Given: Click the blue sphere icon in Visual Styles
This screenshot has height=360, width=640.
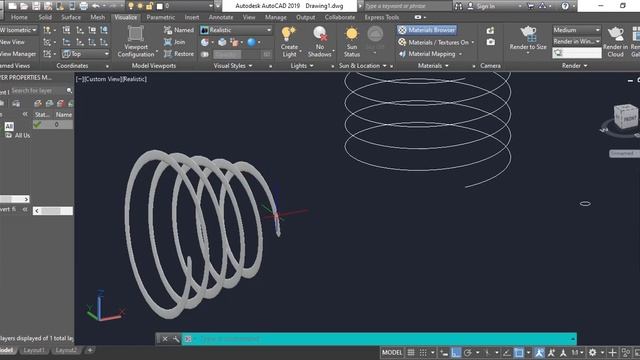Looking at the screenshot, I should [x=251, y=42].
